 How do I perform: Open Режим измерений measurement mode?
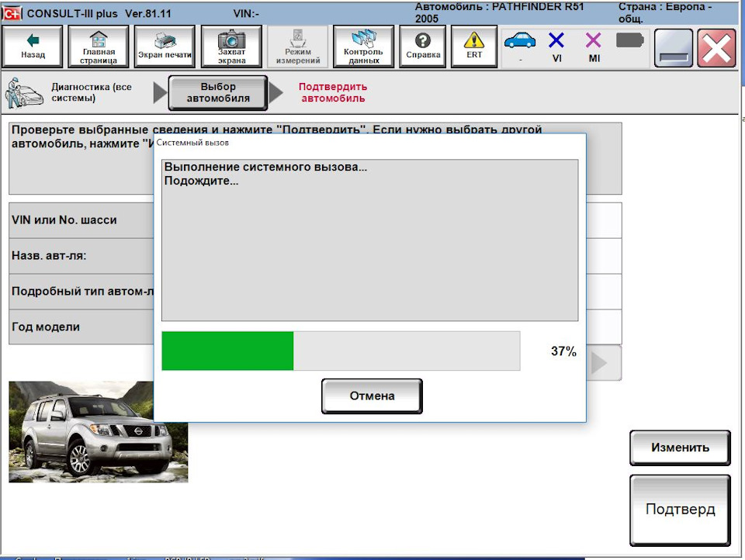point(298,47)
